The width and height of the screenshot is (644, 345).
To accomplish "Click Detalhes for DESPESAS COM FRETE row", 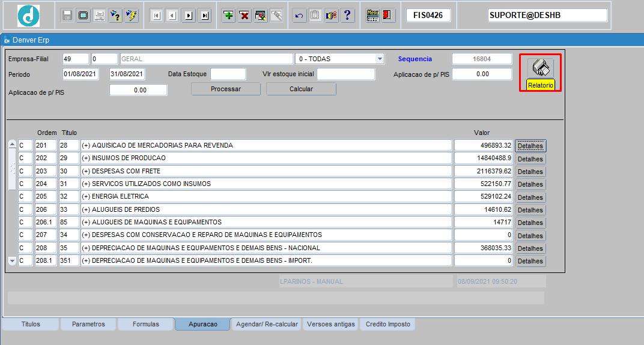I will [x=530, y=172].
